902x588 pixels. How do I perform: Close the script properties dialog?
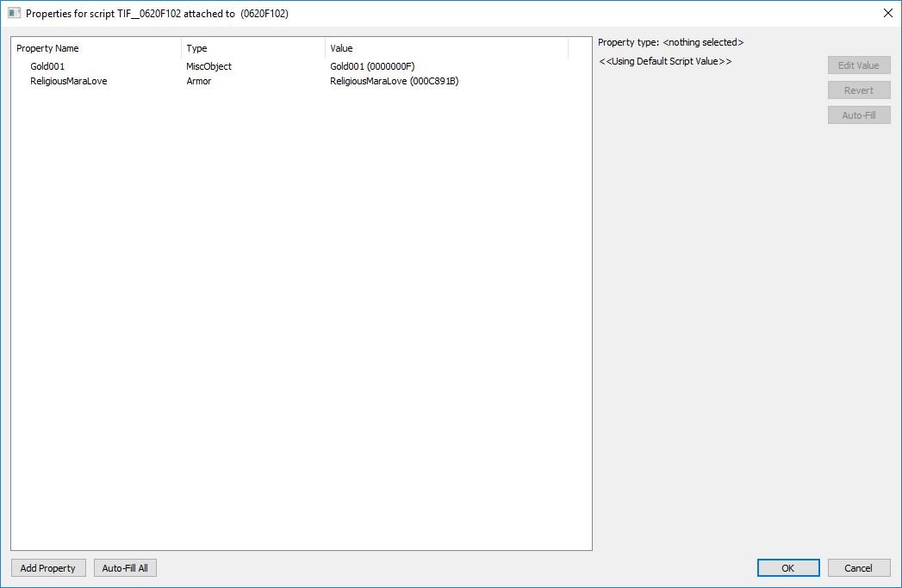pos(888,13)
